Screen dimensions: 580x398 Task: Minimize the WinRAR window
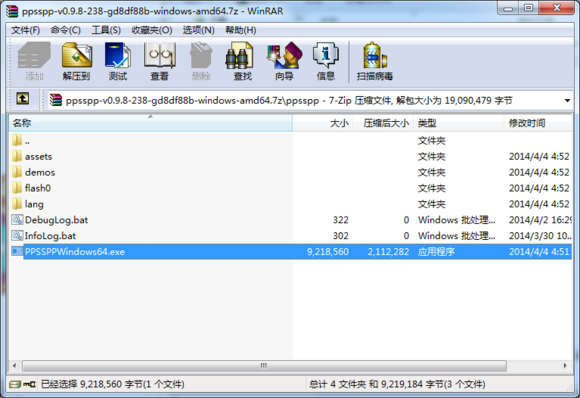tap(509, 8)
